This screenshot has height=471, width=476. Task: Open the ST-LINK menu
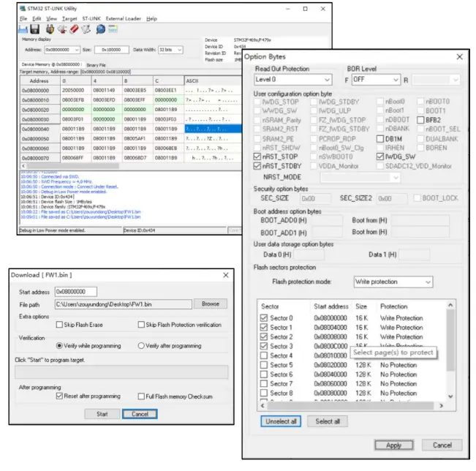pyautogui.click(x=91, y=19)
